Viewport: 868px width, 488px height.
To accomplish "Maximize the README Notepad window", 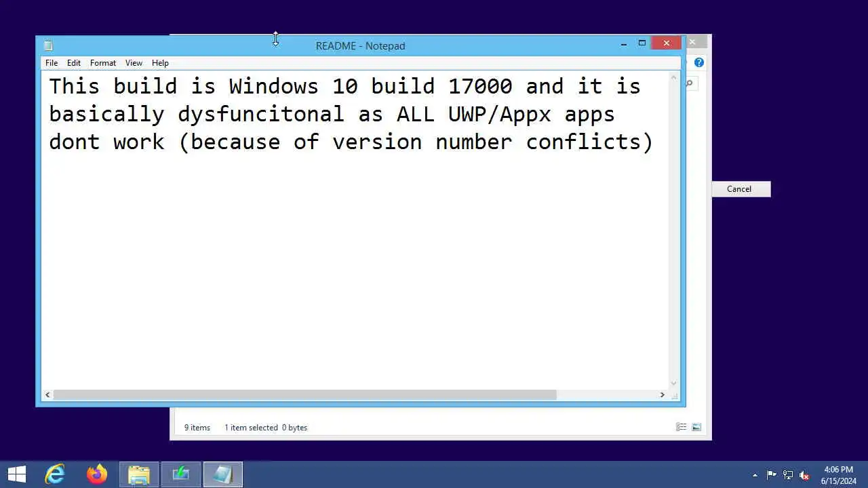I will pos(642,43).
